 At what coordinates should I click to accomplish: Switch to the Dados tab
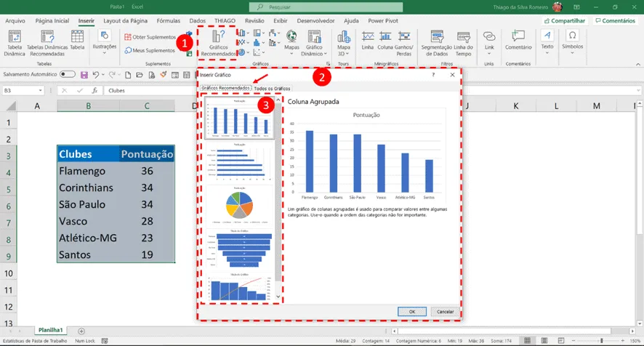click(198, 20)
